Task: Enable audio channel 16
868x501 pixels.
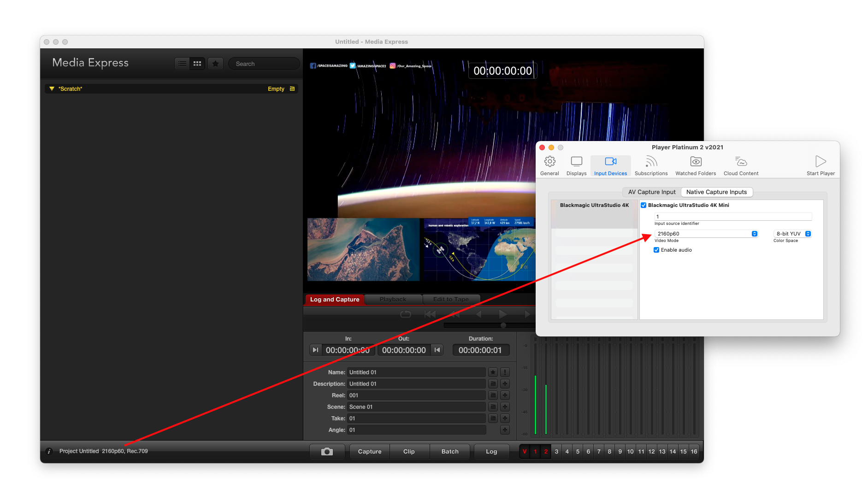Action: coord(694,452)
